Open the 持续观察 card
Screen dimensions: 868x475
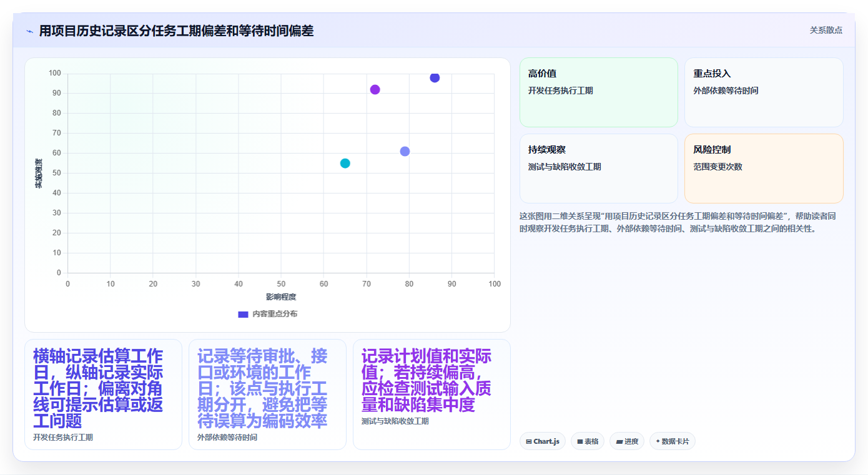tap(598, 169)
